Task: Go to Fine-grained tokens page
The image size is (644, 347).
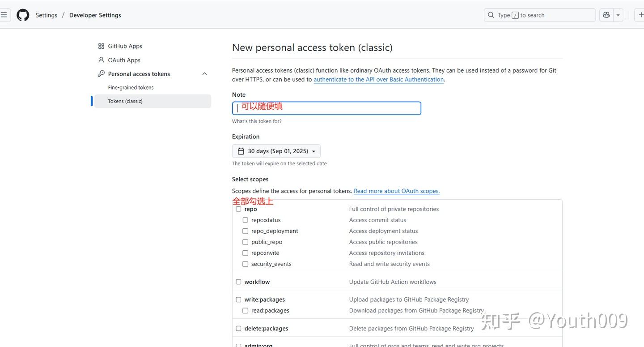Action: (131, 88)
